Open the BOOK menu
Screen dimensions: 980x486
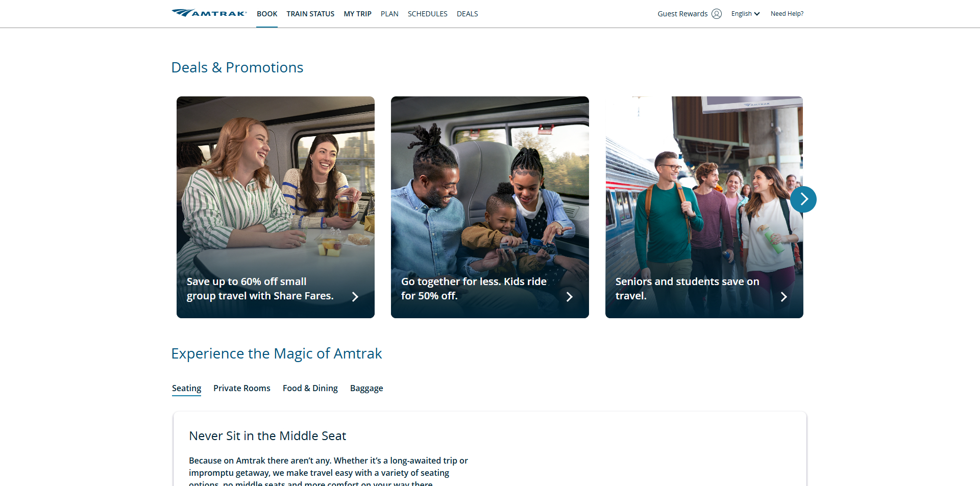tap(267, 14)
